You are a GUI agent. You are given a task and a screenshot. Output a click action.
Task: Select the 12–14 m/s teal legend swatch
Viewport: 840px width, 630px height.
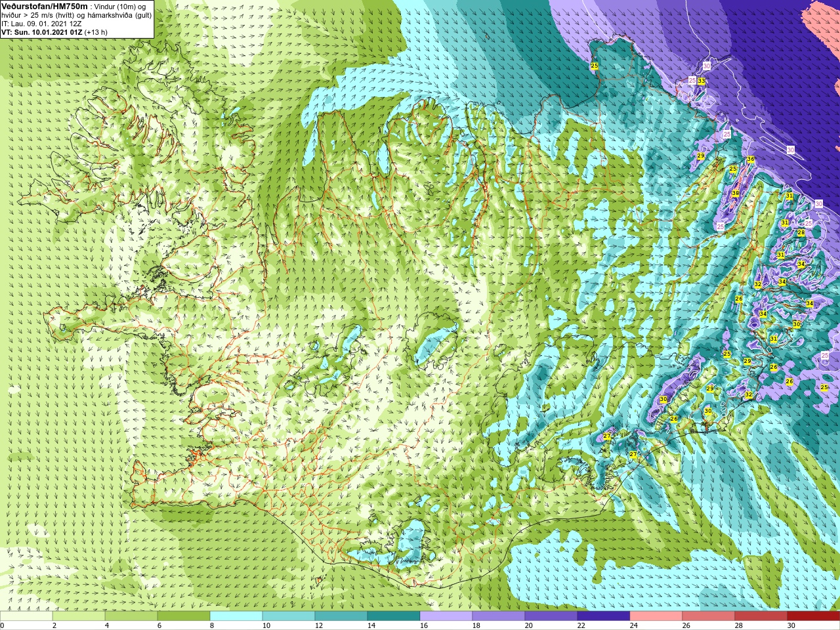[x=341, y=616]
